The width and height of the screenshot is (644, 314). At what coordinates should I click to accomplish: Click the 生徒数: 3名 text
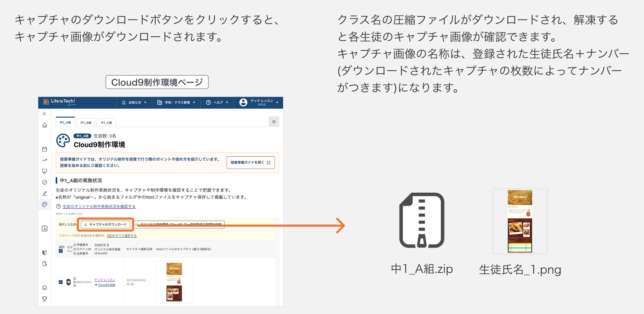tap(105, 136)
